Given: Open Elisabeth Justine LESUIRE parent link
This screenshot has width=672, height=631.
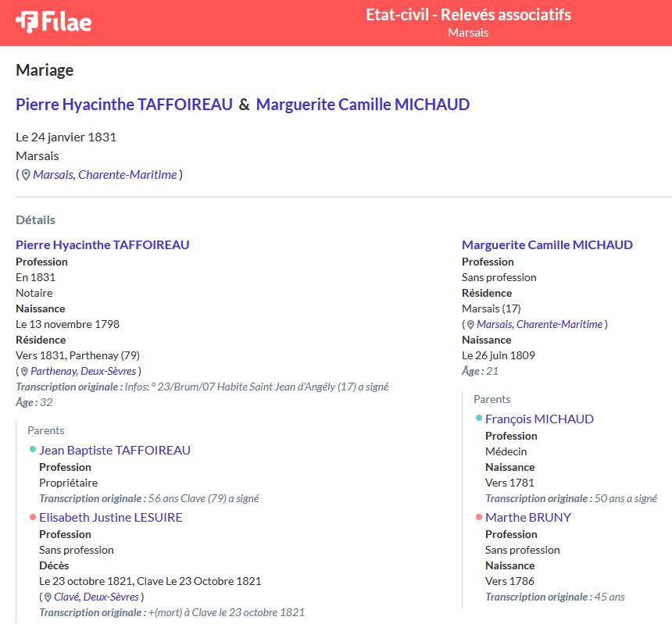Looking at the screenshot, I should coord(111,518).
